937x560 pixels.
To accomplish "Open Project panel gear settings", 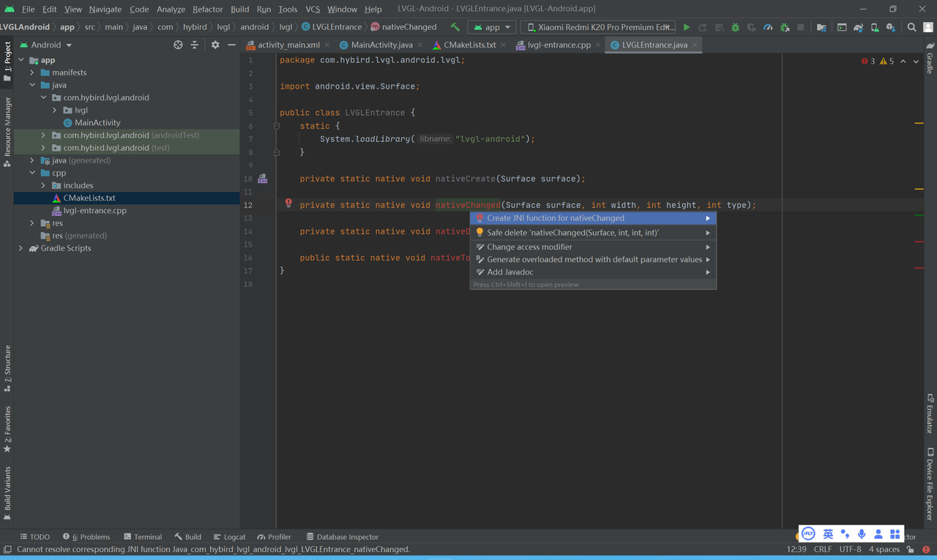I will 215,45.
